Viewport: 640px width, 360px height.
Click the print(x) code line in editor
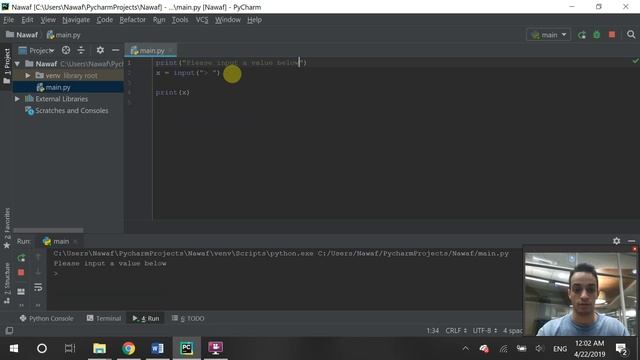[x=172, y=93]
